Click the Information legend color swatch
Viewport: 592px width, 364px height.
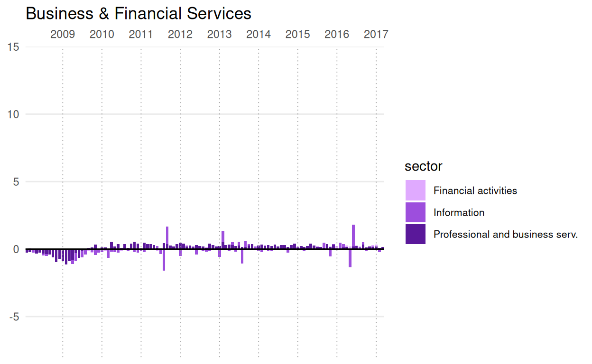pos(415,212)
